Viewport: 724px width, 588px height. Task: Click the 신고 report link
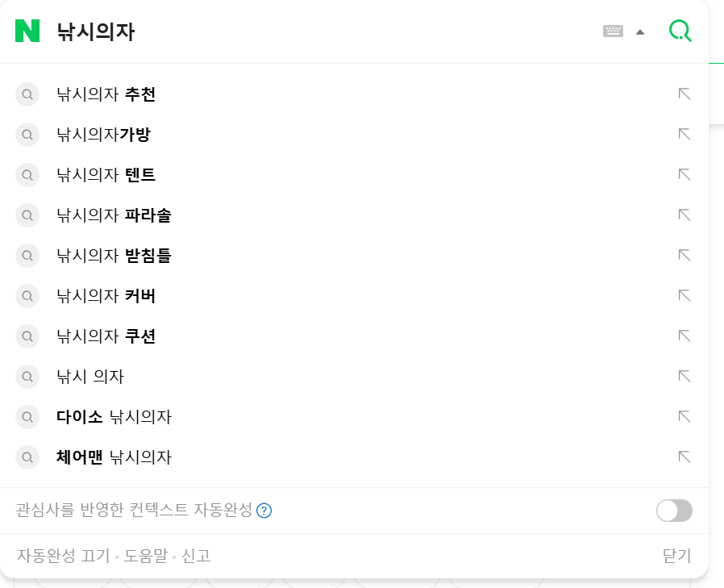point(196,555)
